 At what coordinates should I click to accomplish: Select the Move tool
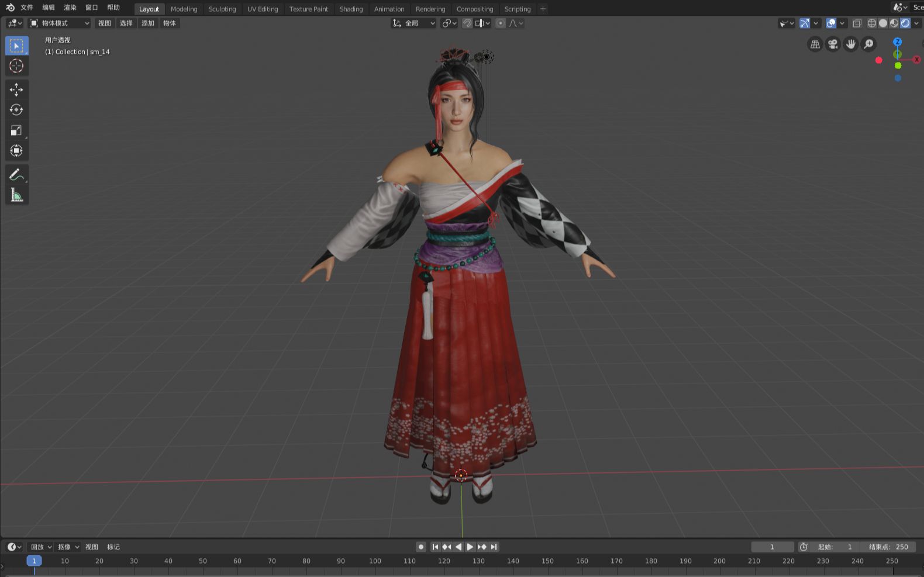click(x=16, y=89)
